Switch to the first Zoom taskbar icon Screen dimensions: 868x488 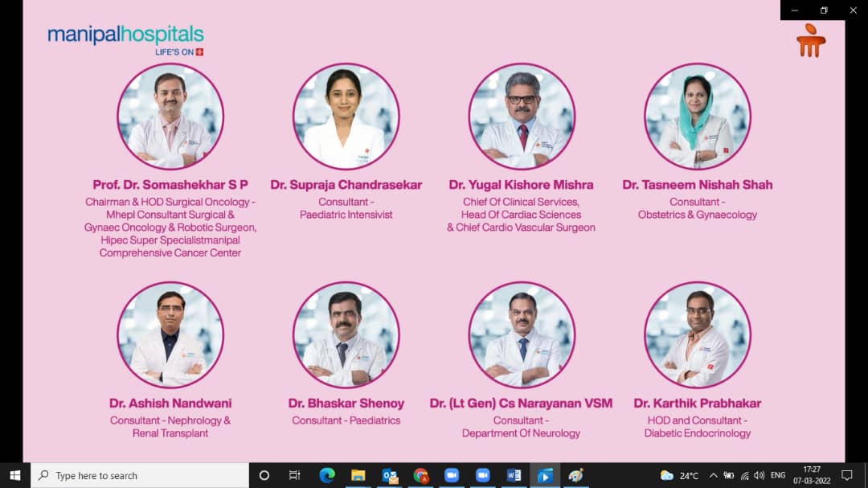tap(452, 475)
